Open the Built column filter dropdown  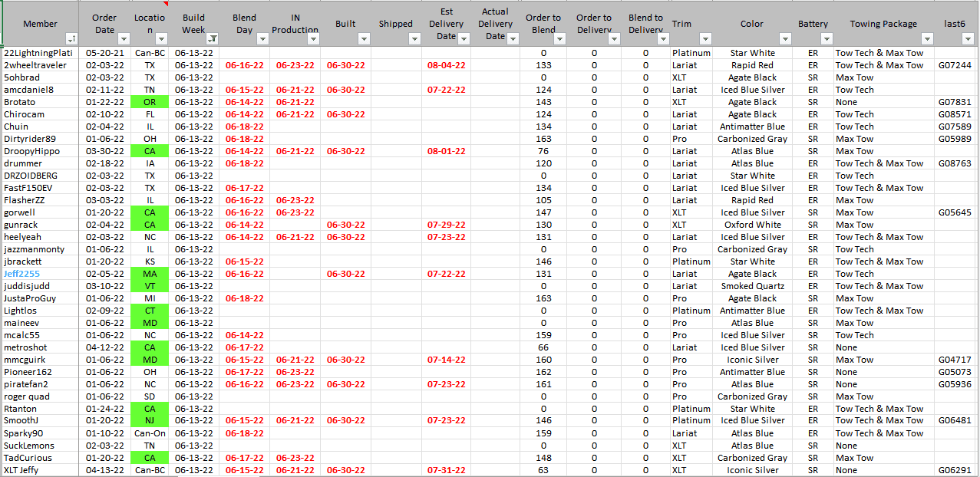click(x=364, y=39)
